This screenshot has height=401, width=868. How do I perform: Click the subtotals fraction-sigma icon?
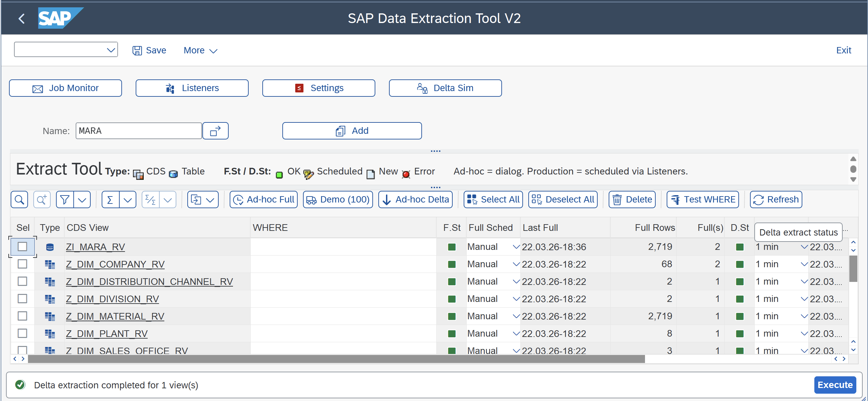coord(150,199)
